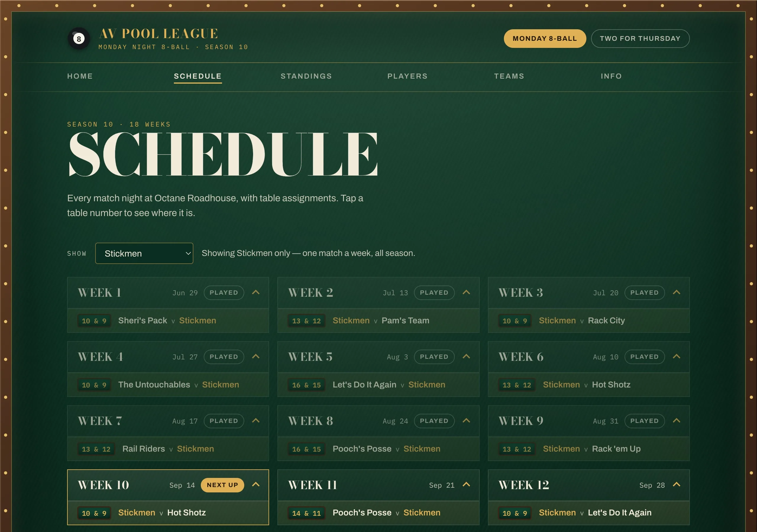Viewport: 757px width, 532px height.
Task: Tap Week 8 table number 16 & 15
Action: (306, 449)
